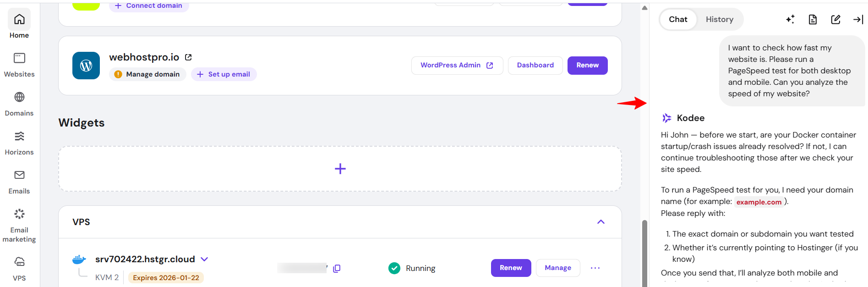Open Emails section in sidebar
Screen dimensions: 868x287
[19, 182]
